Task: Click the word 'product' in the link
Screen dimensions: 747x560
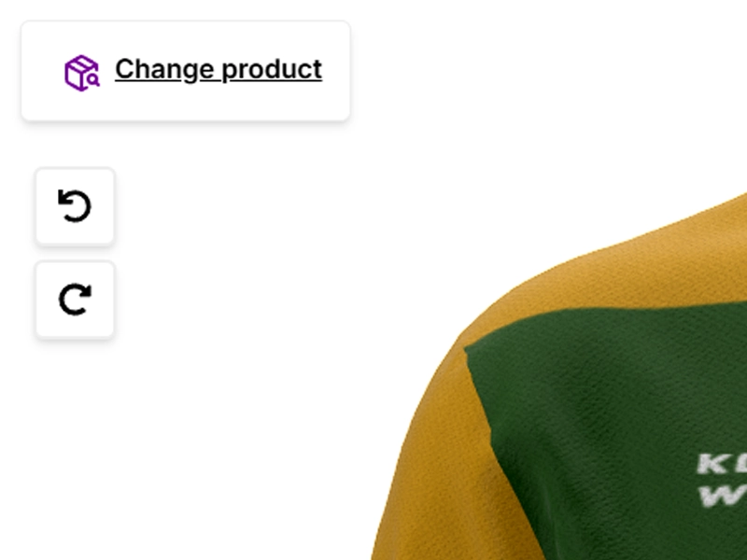Action: coord(272,70)
